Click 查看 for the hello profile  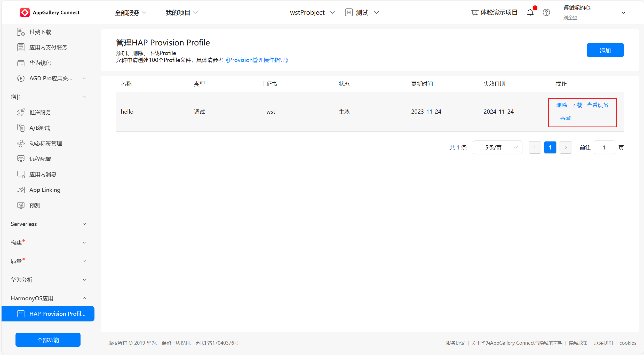(565, 119)
